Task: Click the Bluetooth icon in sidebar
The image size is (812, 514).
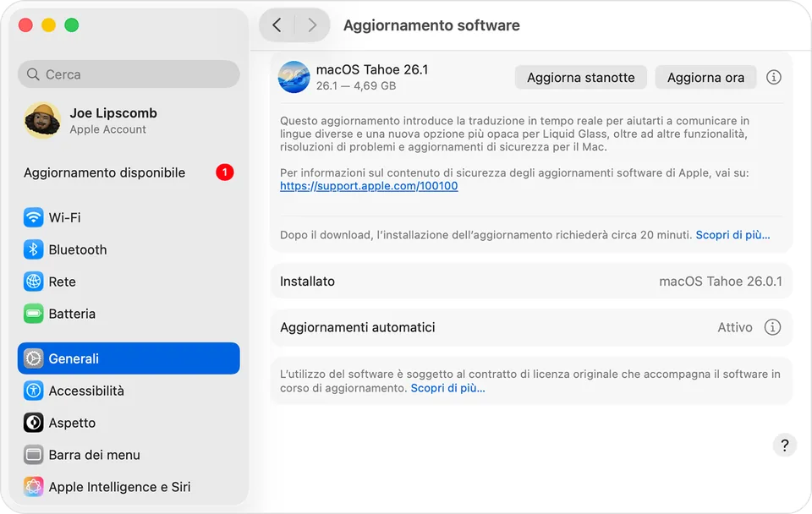Action: pyautogui.click(x=33, y=249)
